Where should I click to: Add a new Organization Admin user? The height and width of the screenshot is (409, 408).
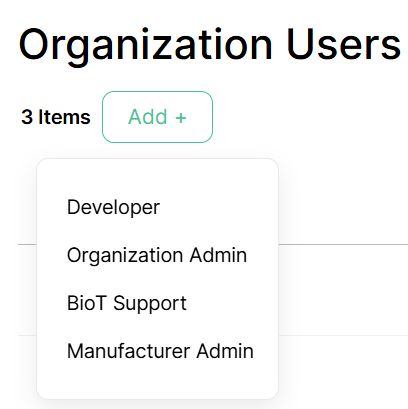pos(157,255)
